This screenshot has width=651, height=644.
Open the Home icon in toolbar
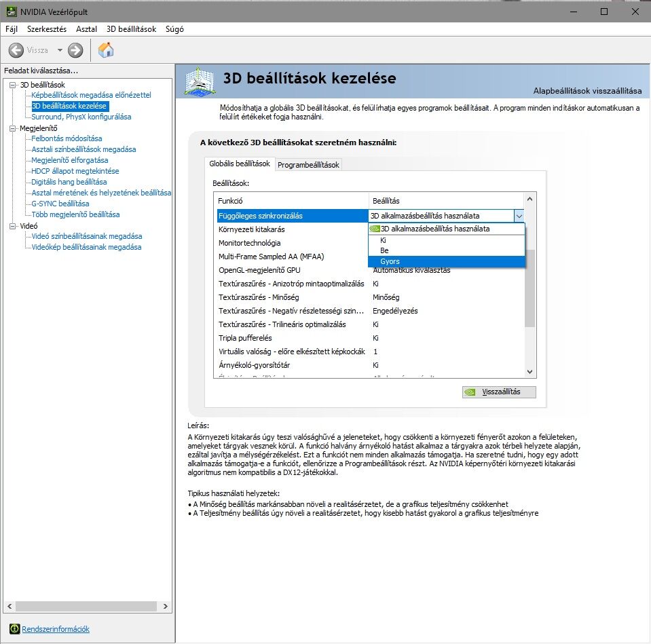[106, 50]
